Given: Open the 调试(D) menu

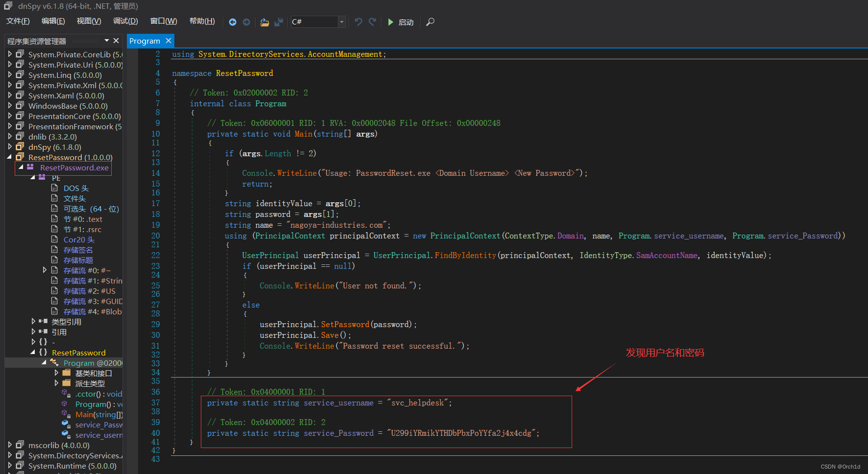Looking at the screenshot, I should pyautogui.click(x=125, y=21).
